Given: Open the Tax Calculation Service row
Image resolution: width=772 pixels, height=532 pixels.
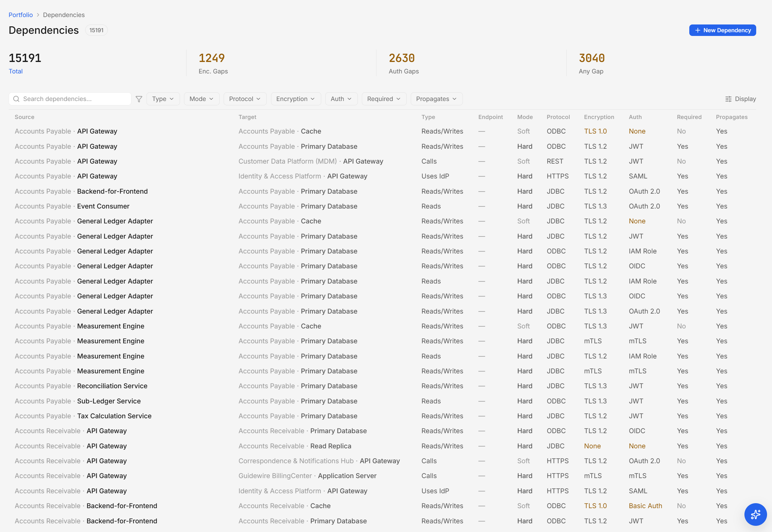Looking at the screenshot, I should tap(382, 416).
